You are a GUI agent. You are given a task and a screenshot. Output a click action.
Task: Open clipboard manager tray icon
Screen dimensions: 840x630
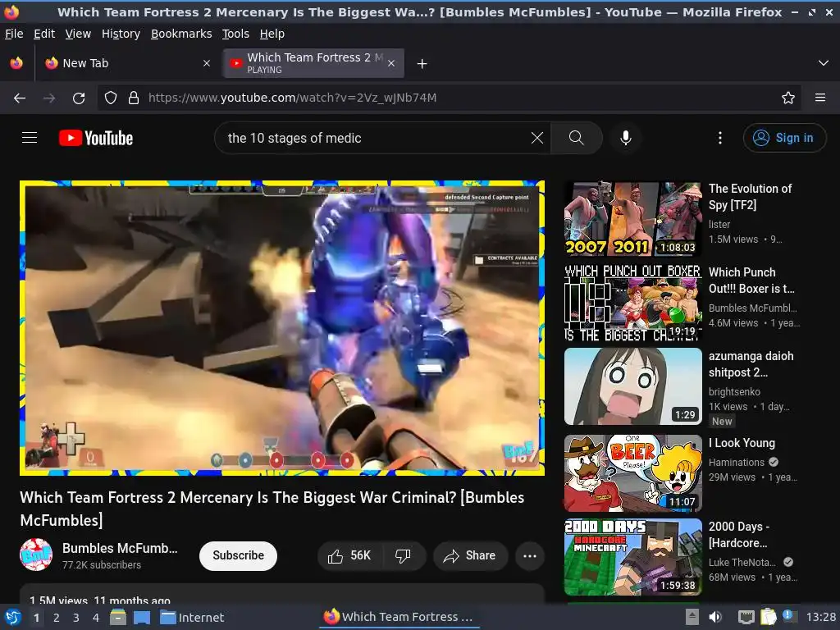coord(768,617)
